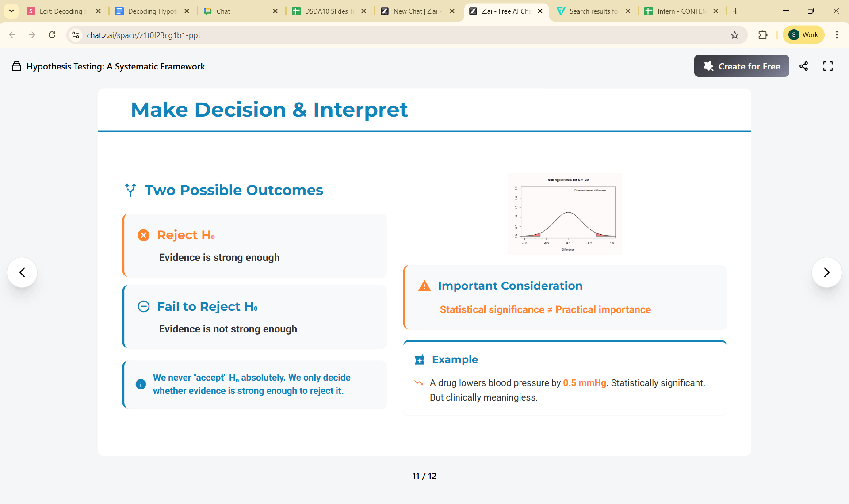Image resolution: width=849 pixels, height=504 pixels.
Task: Click the share presentation icon
Action: (803, 66)
